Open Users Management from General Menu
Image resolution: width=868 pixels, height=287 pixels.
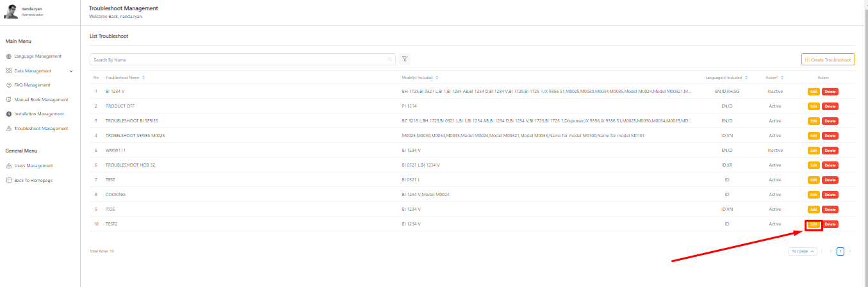(x=33, y=166)
